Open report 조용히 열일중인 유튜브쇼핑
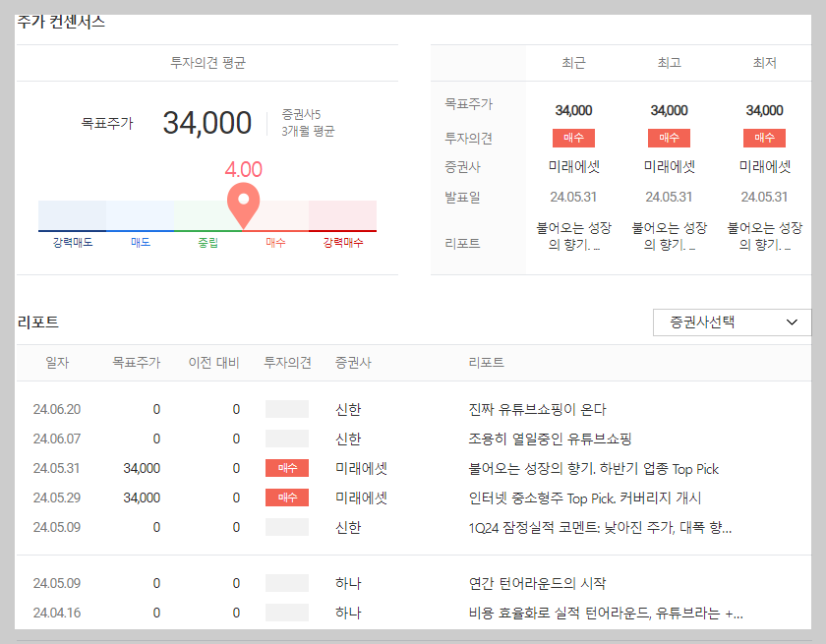Viewport: 826px width, 644px height. [550, 439]
